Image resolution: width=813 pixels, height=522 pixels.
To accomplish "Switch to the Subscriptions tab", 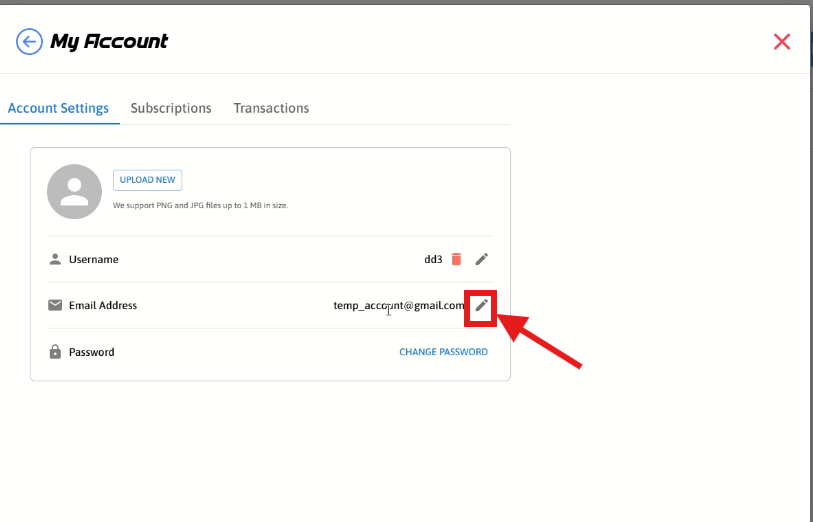I will click(x=171, y=108).
